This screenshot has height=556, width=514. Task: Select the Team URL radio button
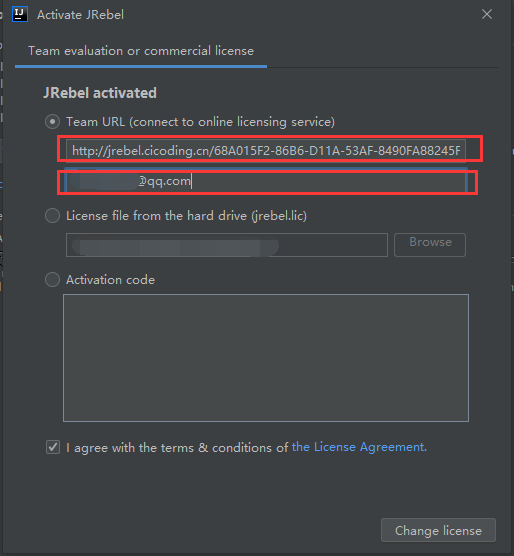(52, 122)
